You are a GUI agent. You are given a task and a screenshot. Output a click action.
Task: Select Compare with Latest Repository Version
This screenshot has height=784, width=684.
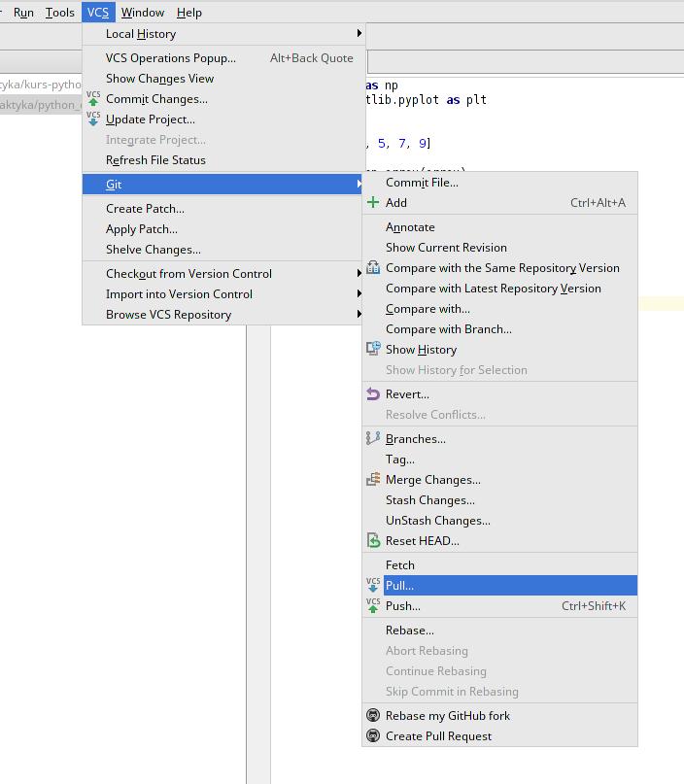(499, 289)
